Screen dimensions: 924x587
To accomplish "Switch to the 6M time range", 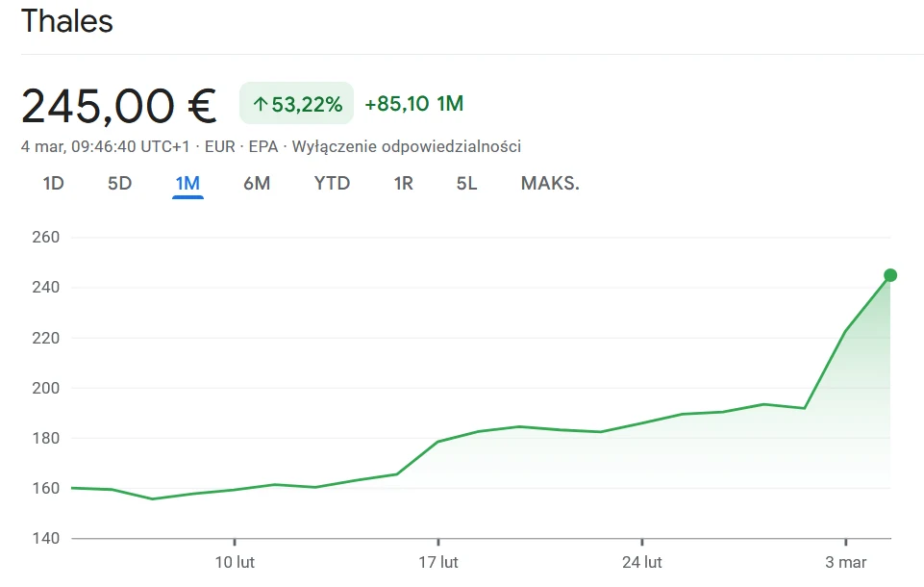I will pyautogui.click(x=257, y=183).
